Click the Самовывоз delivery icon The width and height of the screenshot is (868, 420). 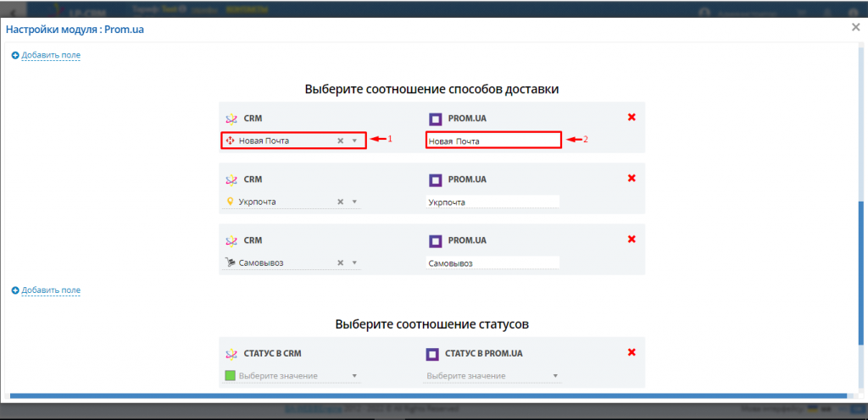pyautogui.click(x=231, y=262)
